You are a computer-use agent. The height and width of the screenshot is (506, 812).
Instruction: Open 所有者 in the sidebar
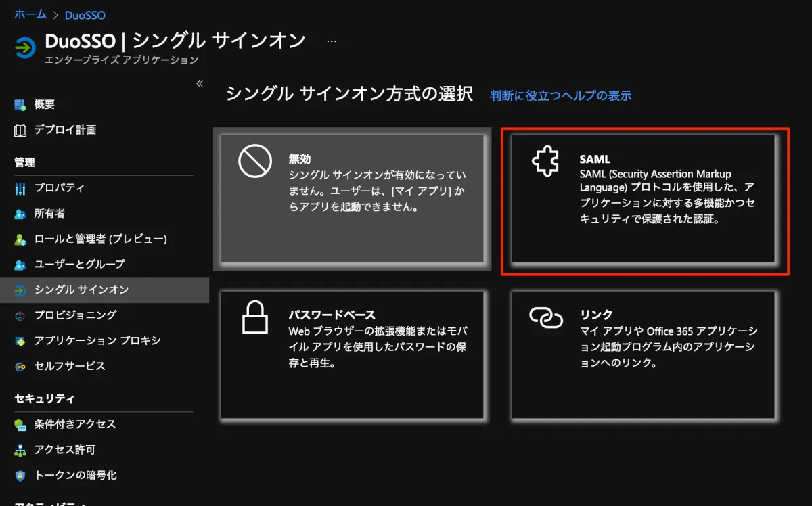pos(104,214)
